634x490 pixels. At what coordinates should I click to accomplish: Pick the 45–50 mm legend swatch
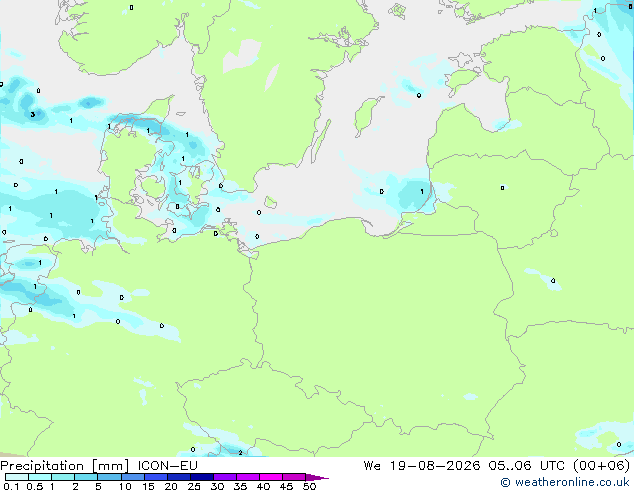point(294,477)
